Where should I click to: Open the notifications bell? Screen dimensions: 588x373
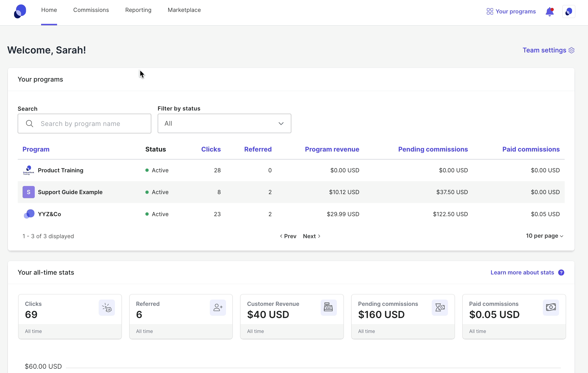(x=549, y=12)
